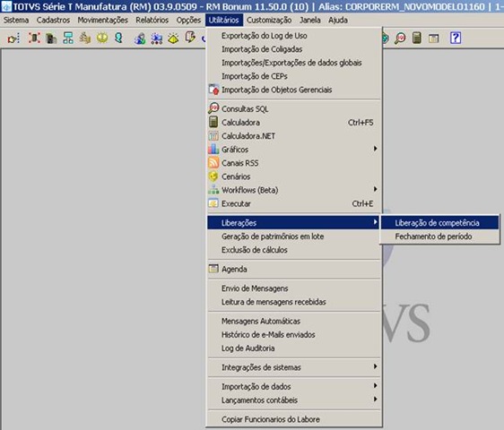
Task: Choose Importação de Coligadas
Action: tap(294, 49)
